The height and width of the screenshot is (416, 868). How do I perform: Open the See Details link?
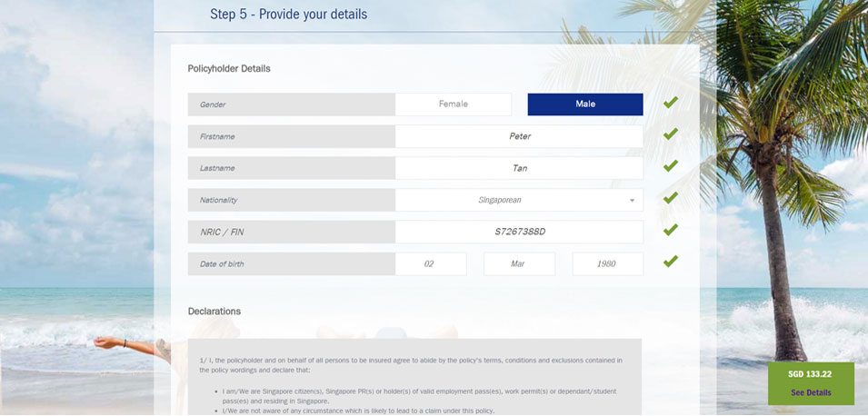click(811, 392)
